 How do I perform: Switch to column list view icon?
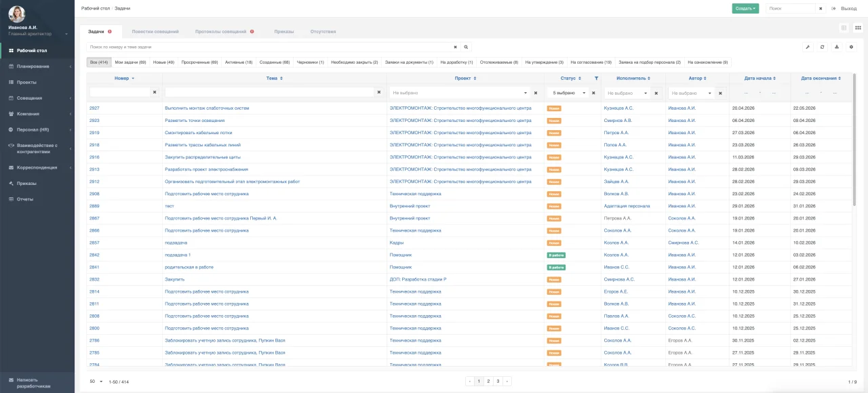[x=844, y=28]
